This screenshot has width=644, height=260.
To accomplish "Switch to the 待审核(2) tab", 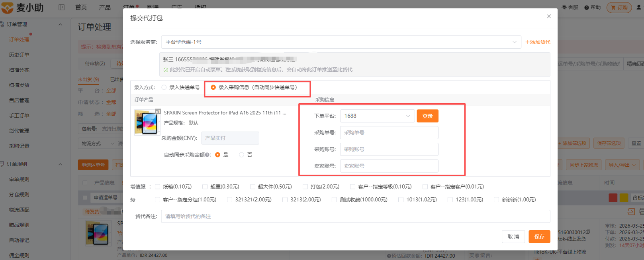I will pyautogui.click(x=95, y=63).
